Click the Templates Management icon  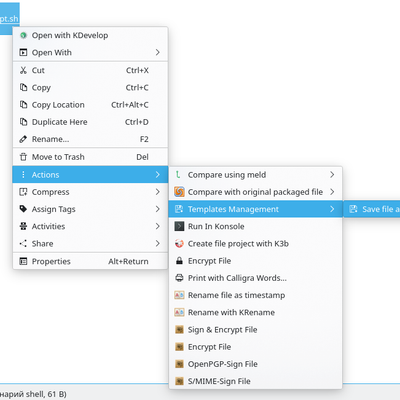point(179,209)
